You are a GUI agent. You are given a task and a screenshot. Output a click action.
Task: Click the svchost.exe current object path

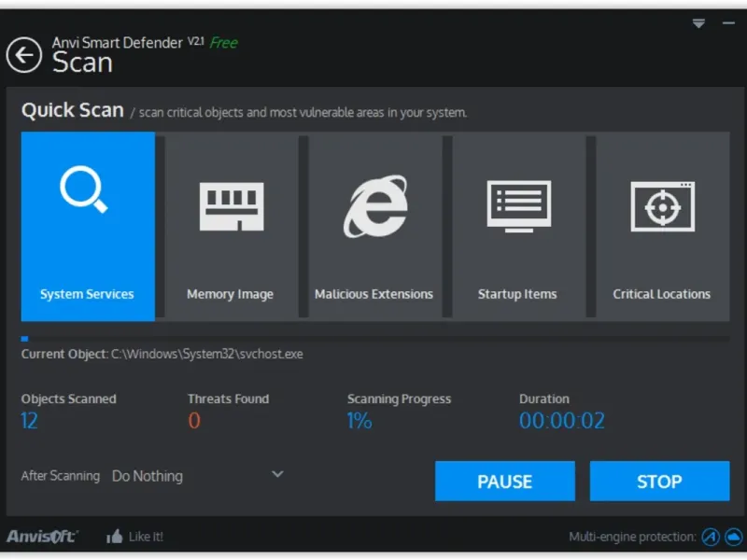[206, 355]
